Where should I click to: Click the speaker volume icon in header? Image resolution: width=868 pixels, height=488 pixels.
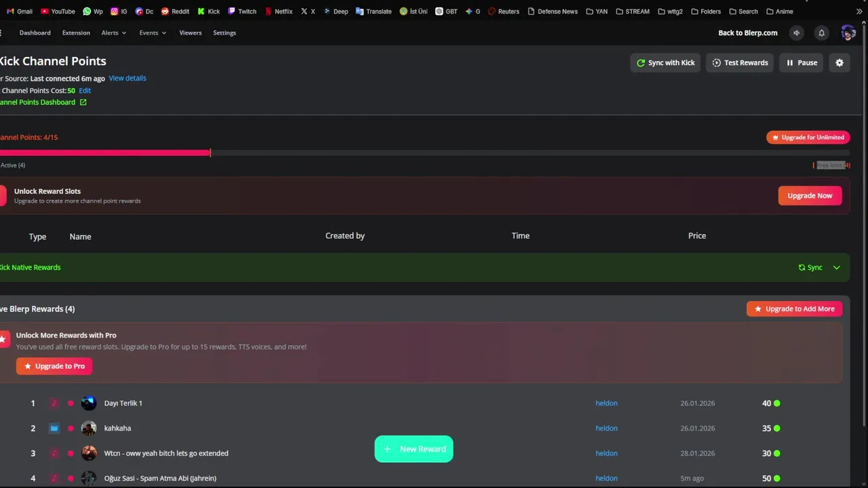tap(797, 33)
